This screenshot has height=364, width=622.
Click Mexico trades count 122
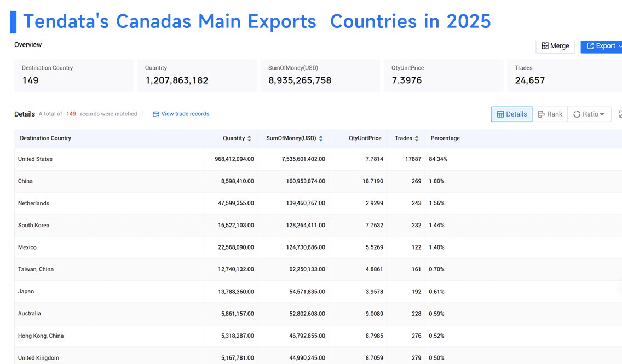coord(416,247)
